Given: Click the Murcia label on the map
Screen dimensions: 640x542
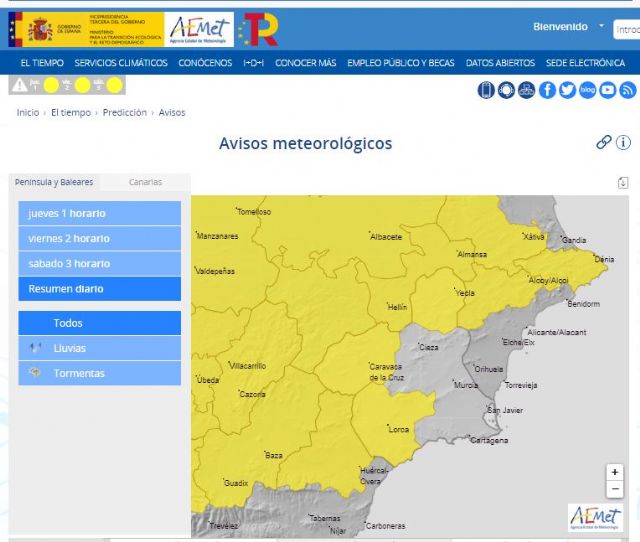Looking at the screenshot, I should pos(466,385).
